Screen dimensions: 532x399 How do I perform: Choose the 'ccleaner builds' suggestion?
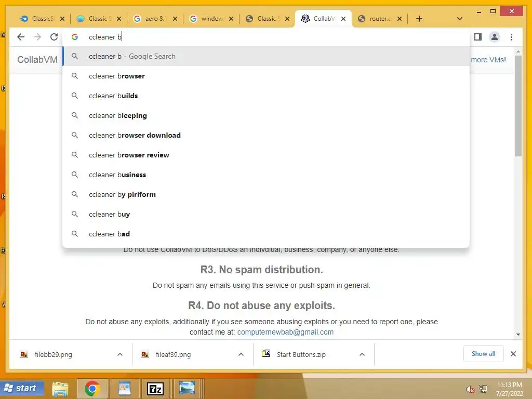(266, 96)
